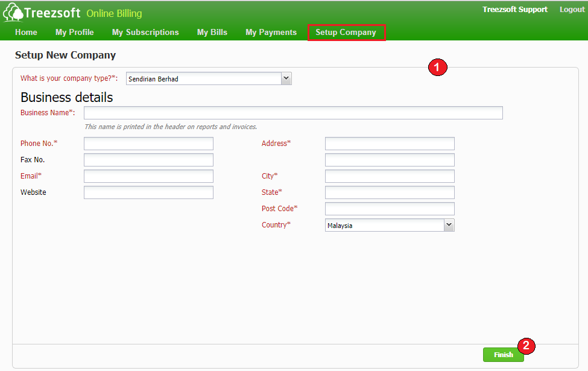Image resolution: width=588 pixels, height=371 pixels.
Task: Expand the Country dropdown showing Malaysia
Action: tap(389, 225)
